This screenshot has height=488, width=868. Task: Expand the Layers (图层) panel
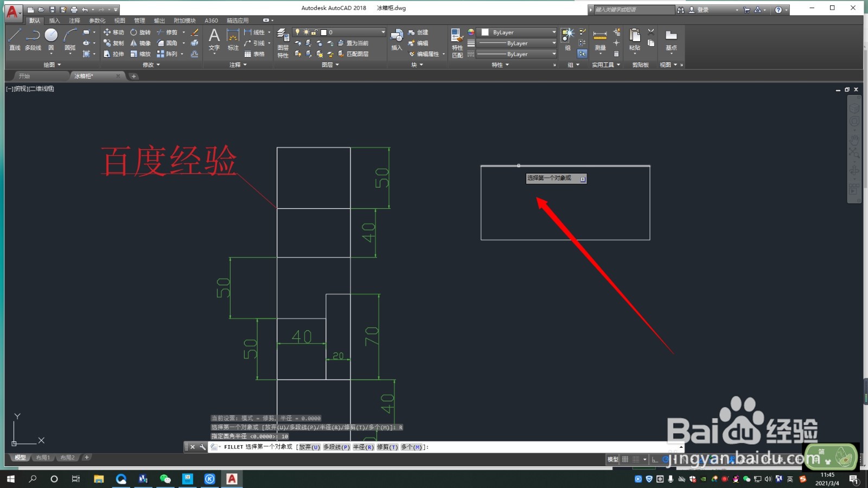[x=330, y=65]
